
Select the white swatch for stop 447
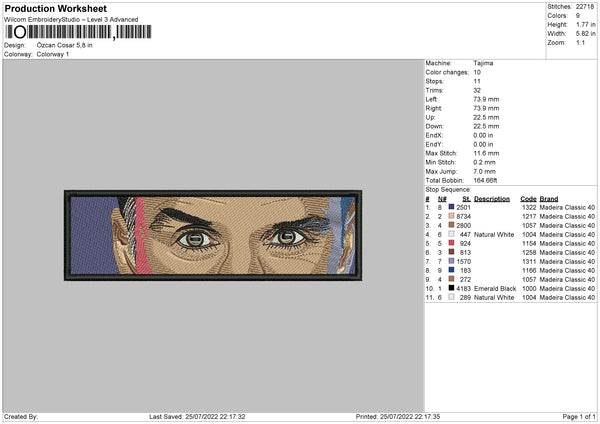(x=452, y=234)
